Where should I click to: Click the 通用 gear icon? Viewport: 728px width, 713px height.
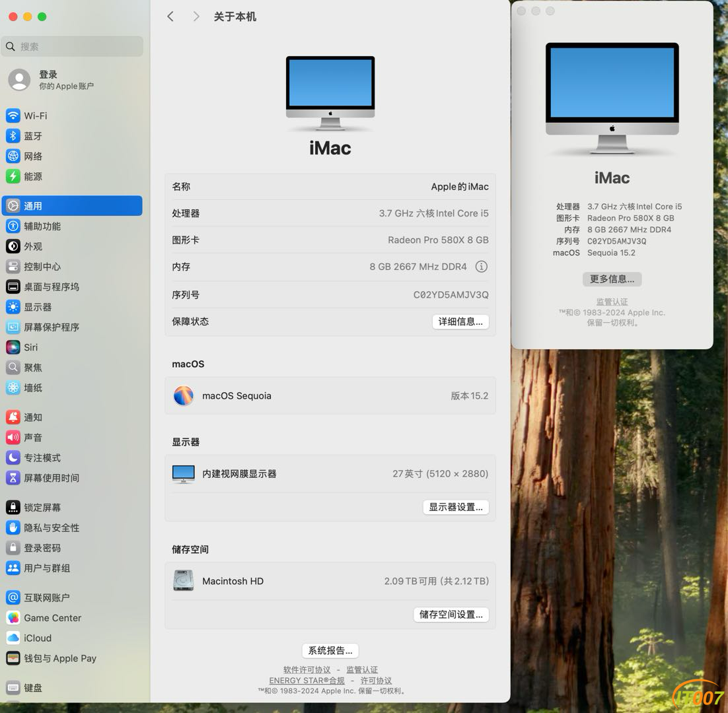point(13,206)
